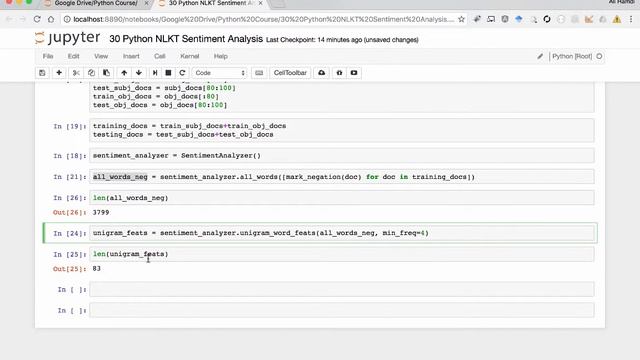Paste cells below in toolbar
The image size is (640, 360).
(x=106, y=73)
